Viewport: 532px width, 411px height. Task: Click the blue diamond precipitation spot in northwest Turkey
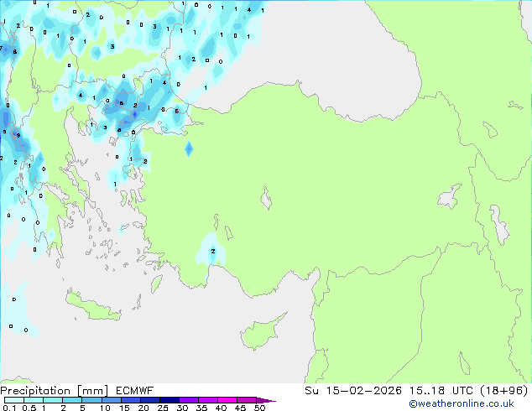point(189,149)
